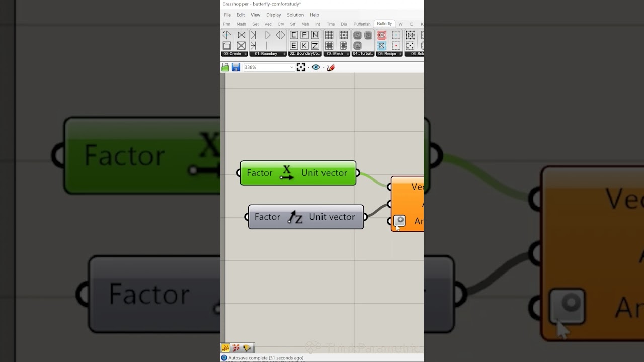Expand the 05::Recipe panel with its plus
The width and height of the screenshot is (644, 362).
click(x=400, y=54)
